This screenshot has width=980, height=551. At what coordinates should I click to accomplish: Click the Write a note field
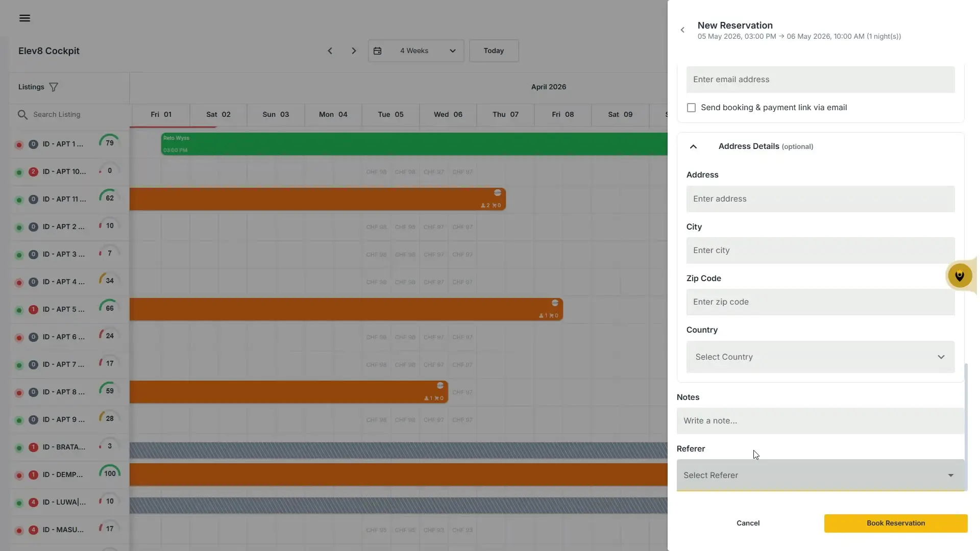[x=820, y=421]
